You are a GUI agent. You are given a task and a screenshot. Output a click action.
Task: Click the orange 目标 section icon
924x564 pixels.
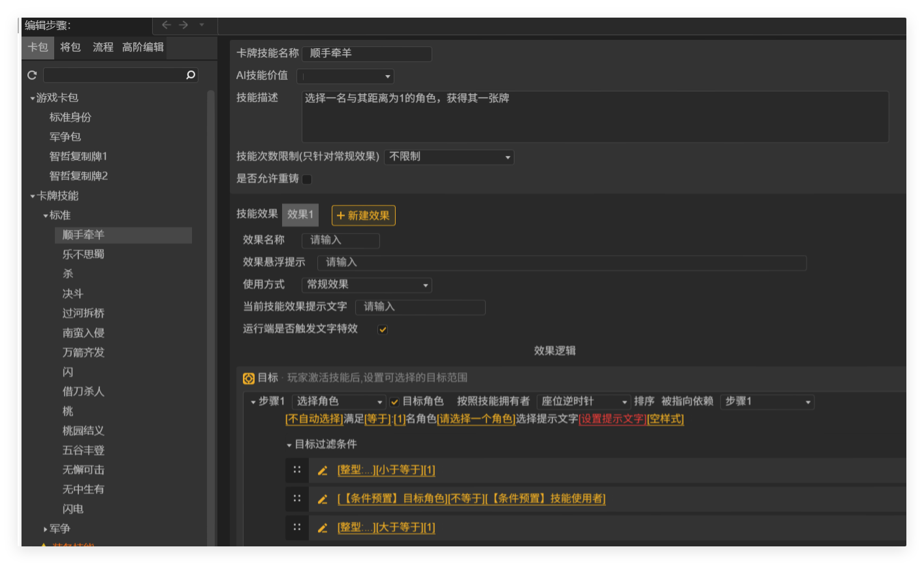pos(249,379)
